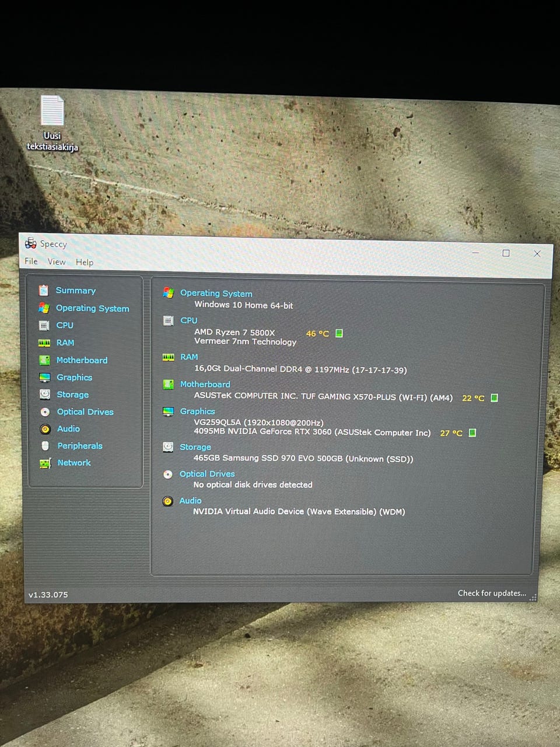Open the Uusi tekstiasiakirja desktop file
This screenshot has height=747, width=560.
coord(52,124)
